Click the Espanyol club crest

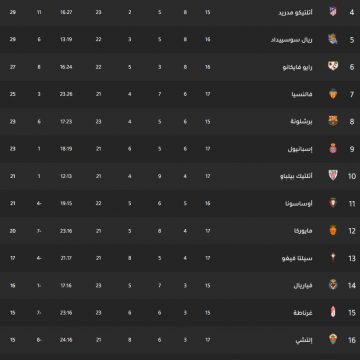333,149
